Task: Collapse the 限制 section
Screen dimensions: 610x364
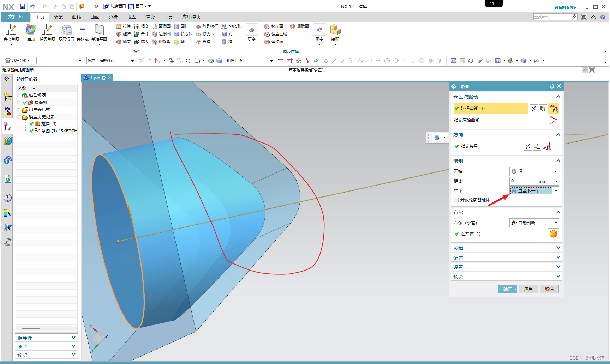Action: pos(558,161)
